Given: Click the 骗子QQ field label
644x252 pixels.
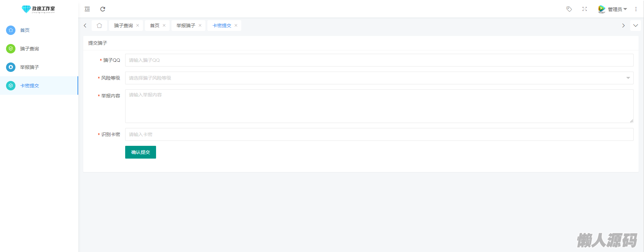Looking at the screenshot, I should (111, 60).
